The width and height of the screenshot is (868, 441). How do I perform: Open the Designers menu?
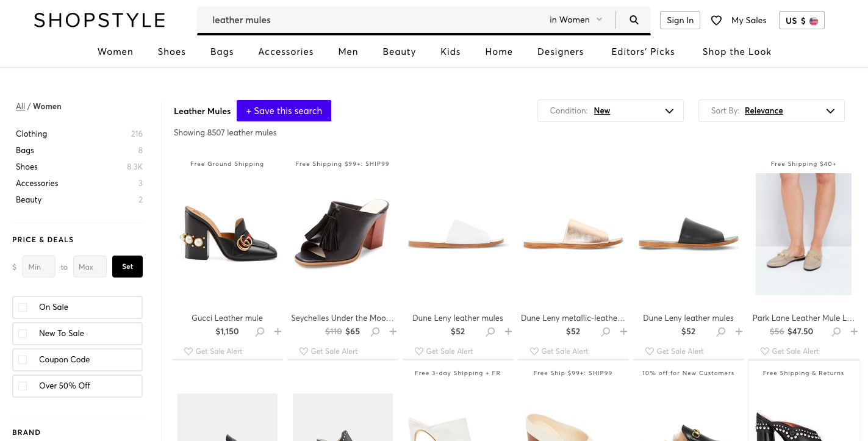pos(561,52)
